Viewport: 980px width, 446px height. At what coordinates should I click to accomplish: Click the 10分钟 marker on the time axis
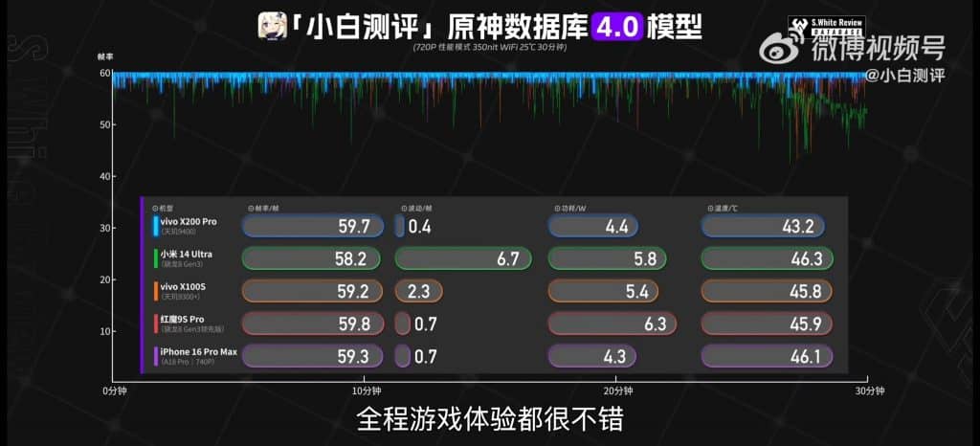[365, 391]
